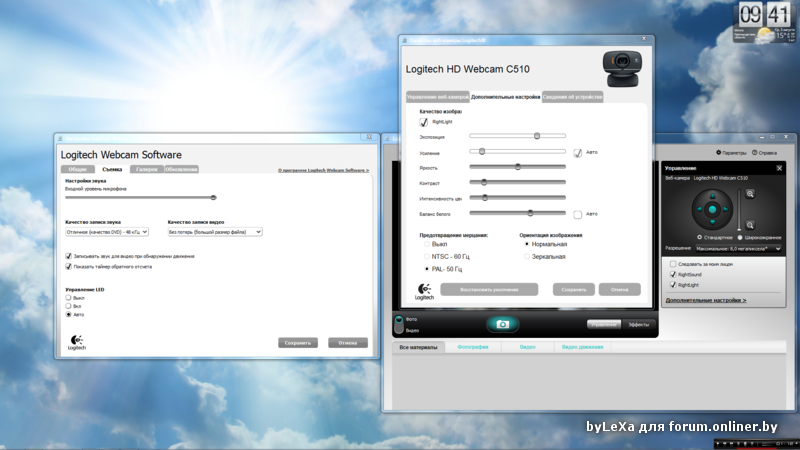This screenshot has width=800, height=450.
Task: Open the Управление веб-камерой tab
Action: (437, 97)
